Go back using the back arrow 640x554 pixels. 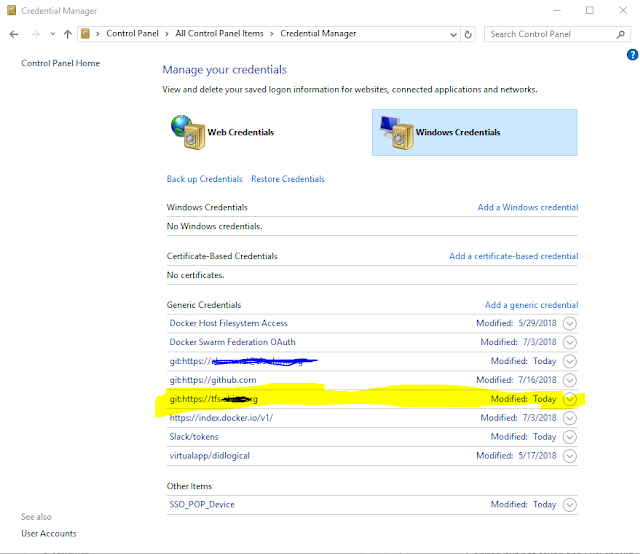click(x=14, y=34)
